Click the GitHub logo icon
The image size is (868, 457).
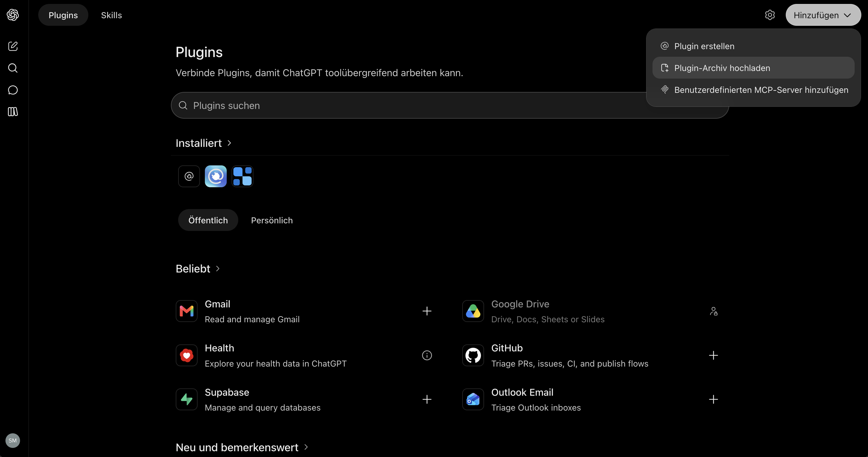coord(473,355)
